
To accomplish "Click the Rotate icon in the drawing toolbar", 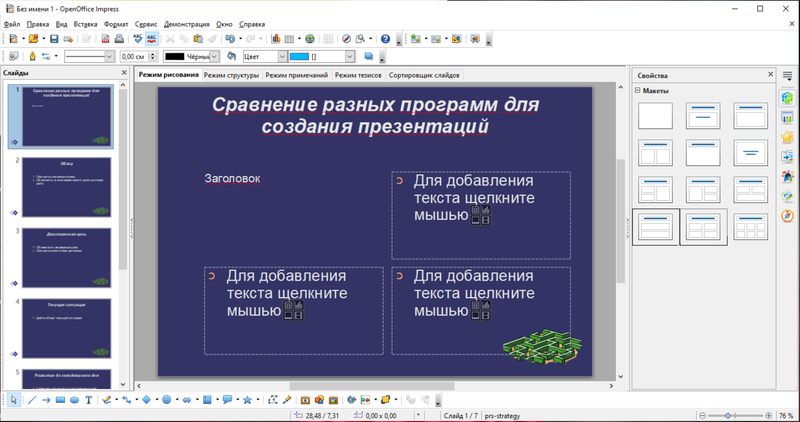I will tap(352, 400).
